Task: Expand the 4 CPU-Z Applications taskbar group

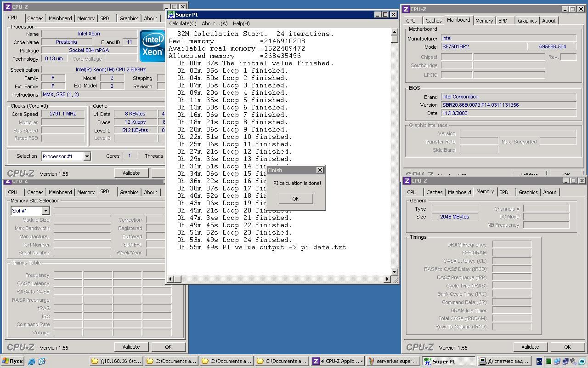Action: click(338, 362)
